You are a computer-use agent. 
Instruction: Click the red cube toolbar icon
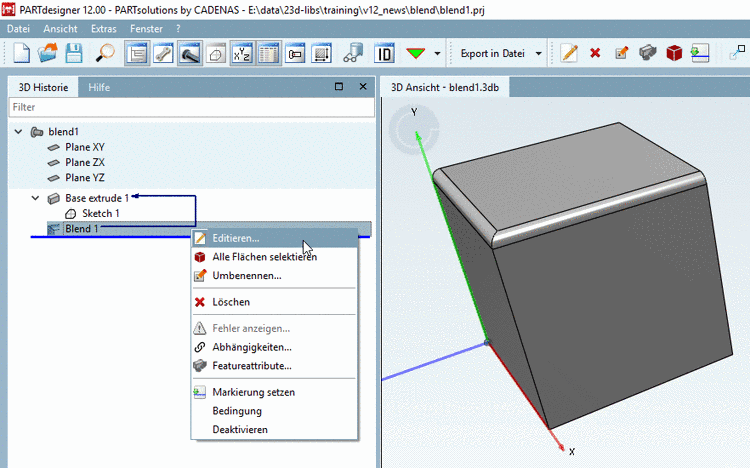[674, 53]
